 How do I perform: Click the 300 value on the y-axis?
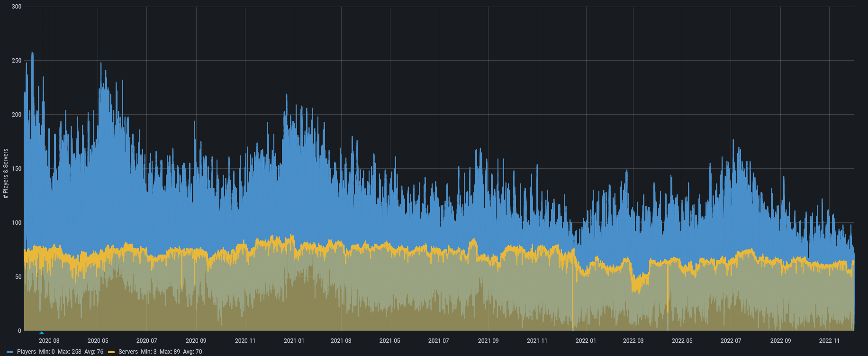click(x=17, y=7)
